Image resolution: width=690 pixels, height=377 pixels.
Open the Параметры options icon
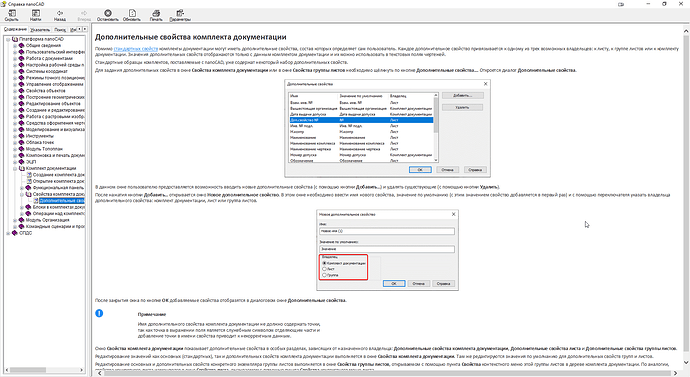(x=180, y=13)
